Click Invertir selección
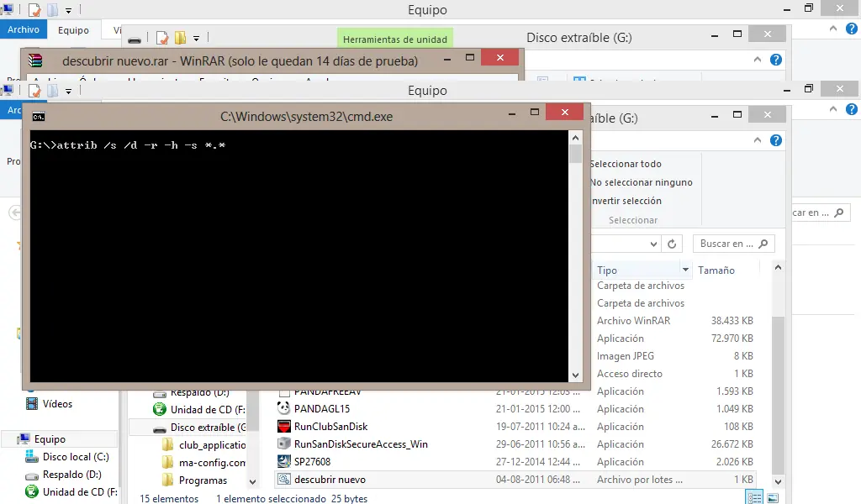The image size is (861, 504). click(626, 201)
